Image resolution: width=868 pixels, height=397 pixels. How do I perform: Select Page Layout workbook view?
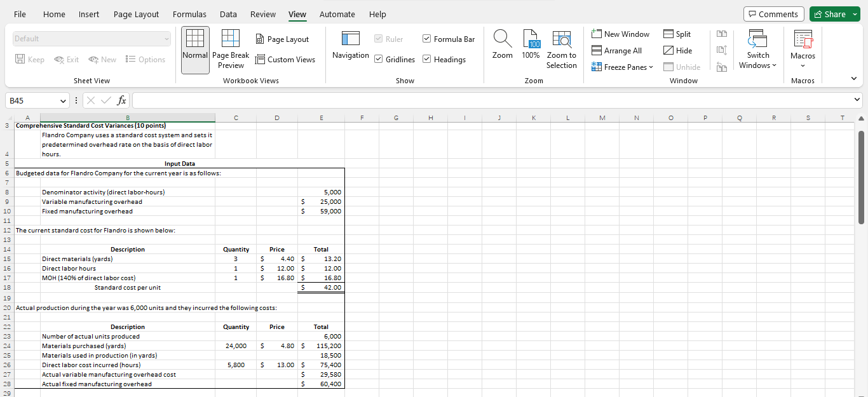(282, 39)
